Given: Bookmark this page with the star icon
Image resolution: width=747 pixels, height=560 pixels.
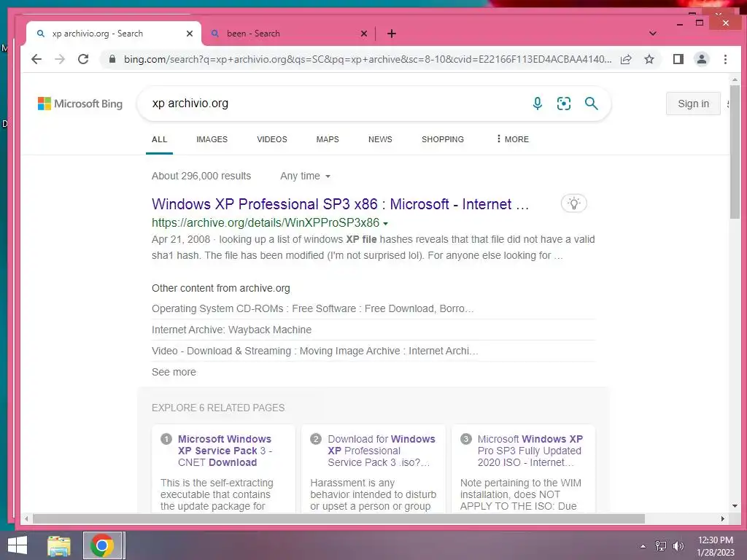Looking at the screenshot, I should [x=649, y=59].
